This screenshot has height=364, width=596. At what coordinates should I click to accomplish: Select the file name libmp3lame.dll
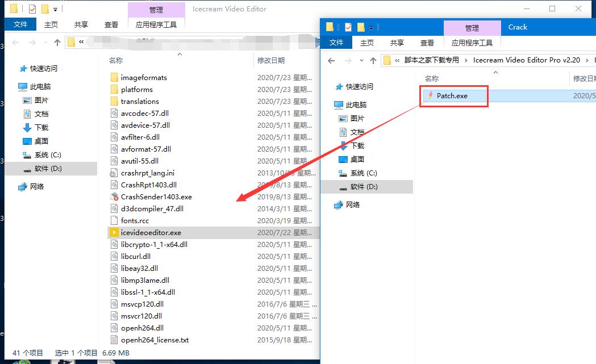145,281
